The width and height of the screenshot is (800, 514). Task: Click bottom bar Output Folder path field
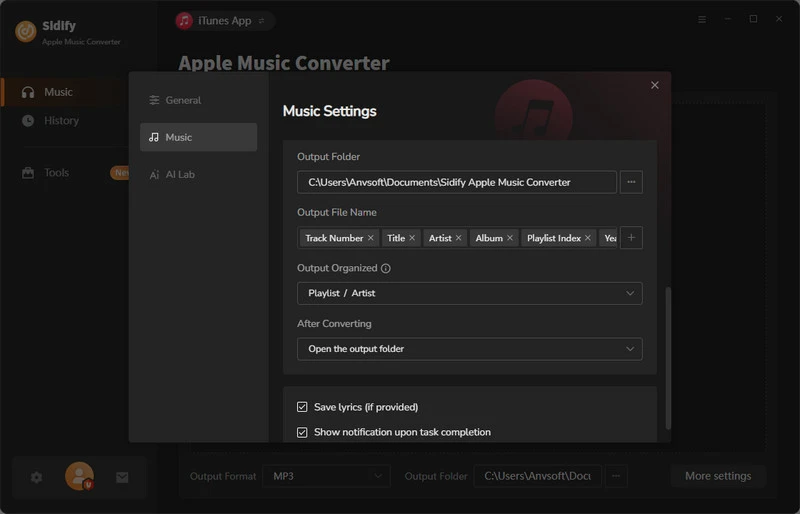pos(537,476)
